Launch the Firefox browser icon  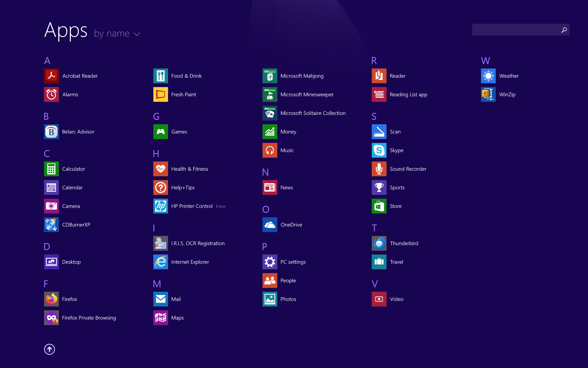point(51,299)
